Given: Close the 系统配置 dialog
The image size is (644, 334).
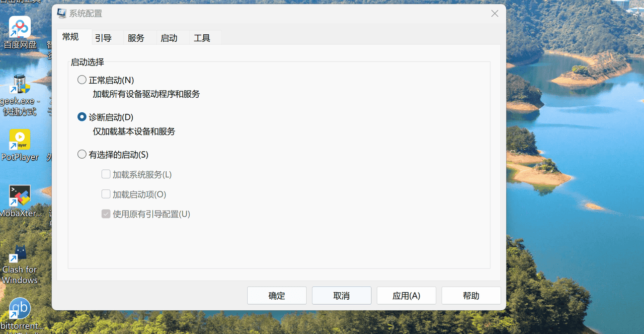Looking at the screenshot, I should 495,14.
